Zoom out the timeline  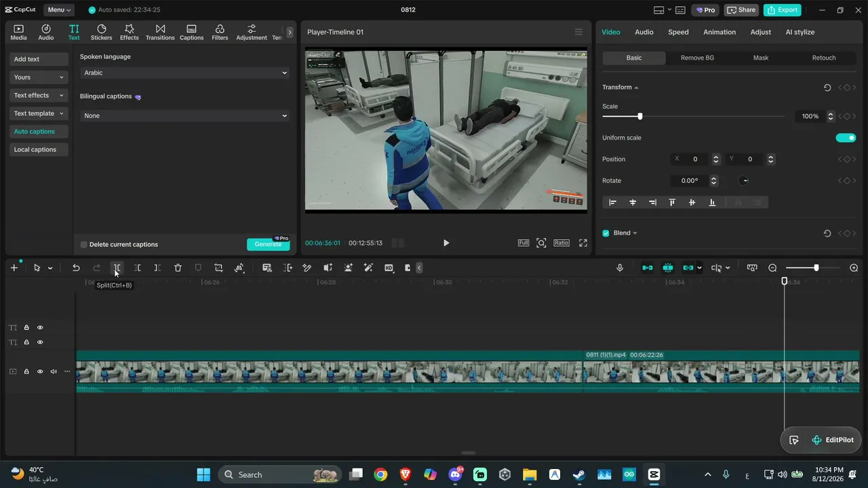coord(772,268)
